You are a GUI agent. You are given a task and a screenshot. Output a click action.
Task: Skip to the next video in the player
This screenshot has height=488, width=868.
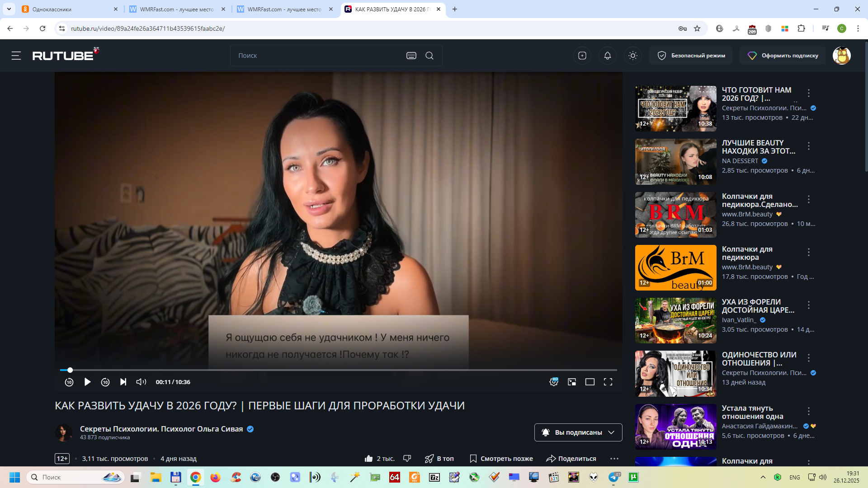pyautogui.click(x=123, y=382)
